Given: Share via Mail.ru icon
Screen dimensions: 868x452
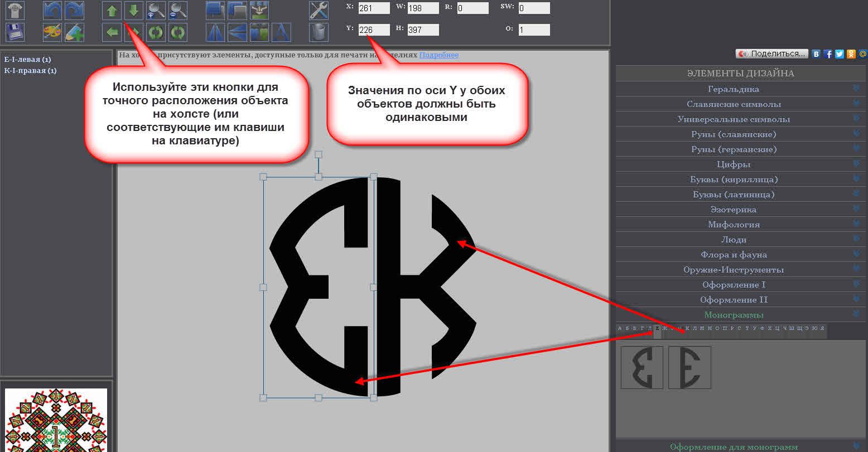Looking at the screenshot, I should 862,54.
